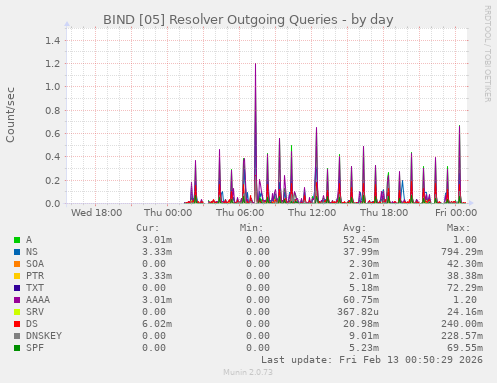
Task: Click the NS average value '37.99m'
Action: (361, 252)
